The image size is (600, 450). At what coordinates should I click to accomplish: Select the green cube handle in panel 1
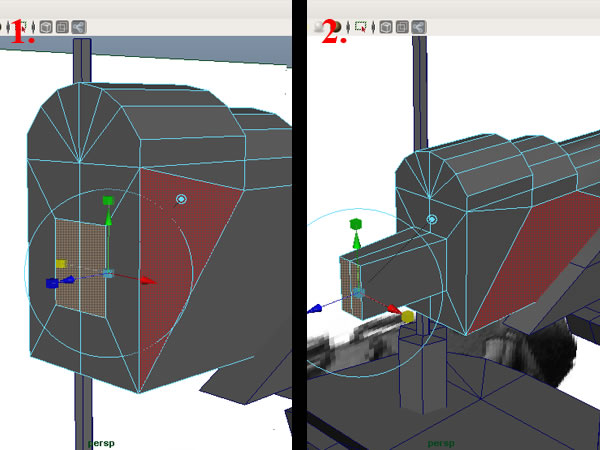(x=108, y=201)
